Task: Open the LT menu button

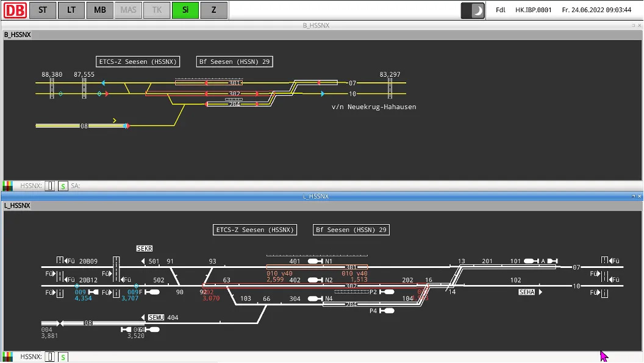Action: pos(71,10)
